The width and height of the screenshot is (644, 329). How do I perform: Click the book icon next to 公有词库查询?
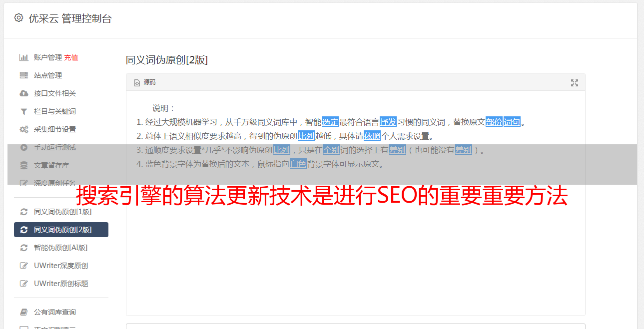point(24,312)
